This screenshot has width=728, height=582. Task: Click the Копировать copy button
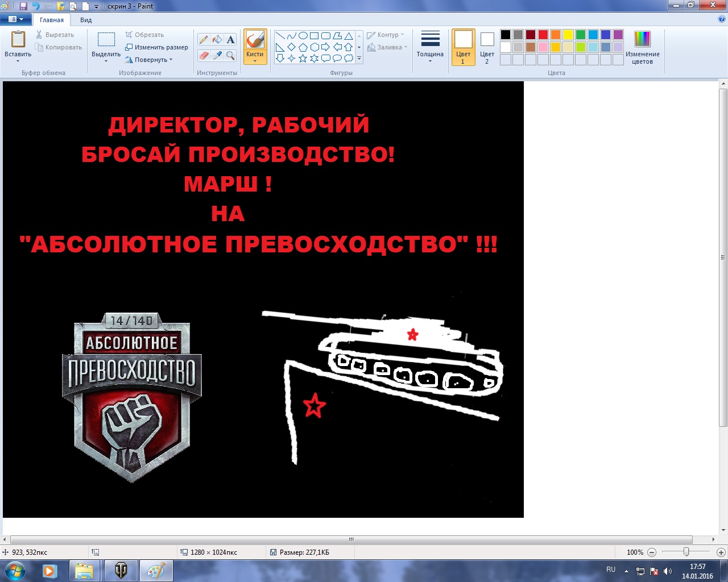pyautogui.click(x=59, y=47)
